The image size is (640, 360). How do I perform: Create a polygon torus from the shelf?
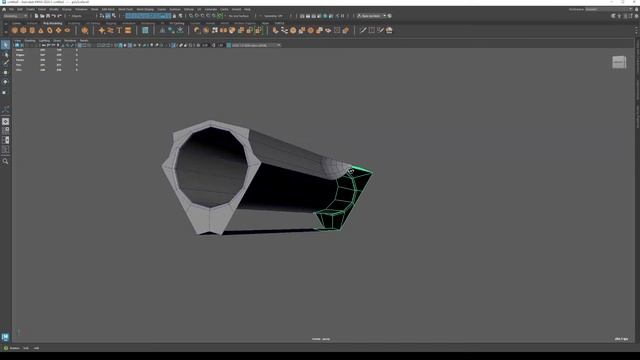pos(50,30)
